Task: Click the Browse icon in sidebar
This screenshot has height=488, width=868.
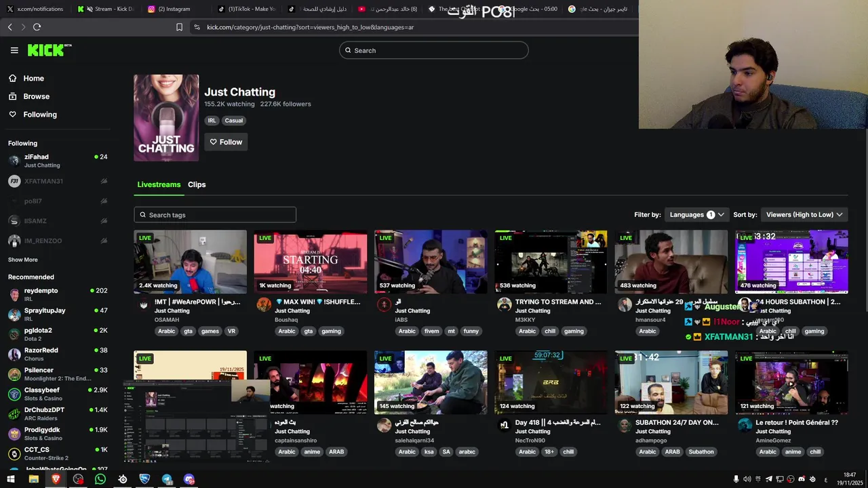Action: 12,96
